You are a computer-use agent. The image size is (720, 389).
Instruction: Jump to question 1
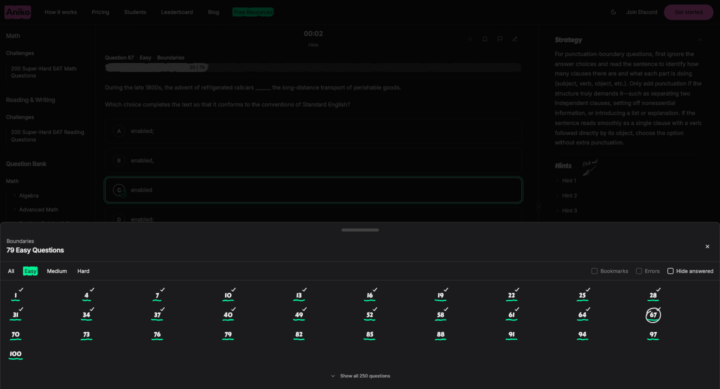[16, 295]
